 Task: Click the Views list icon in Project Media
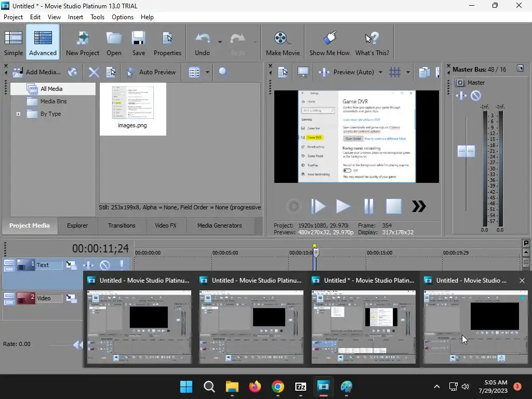point(194,72)
